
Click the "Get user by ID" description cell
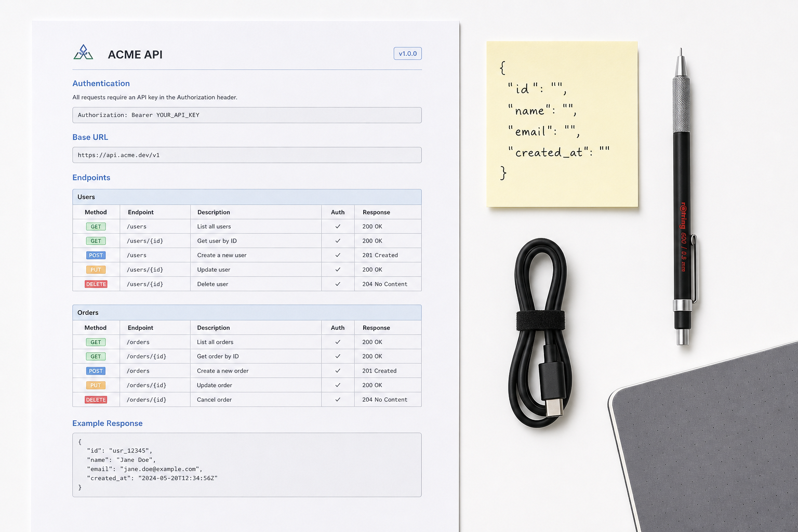coord(217,241)
